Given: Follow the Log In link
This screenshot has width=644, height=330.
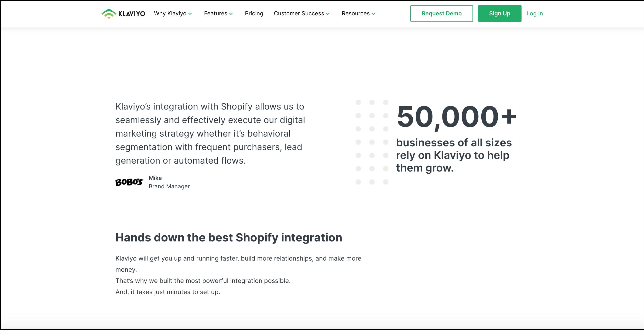Looking at the screenshot, I should [535, 14].
